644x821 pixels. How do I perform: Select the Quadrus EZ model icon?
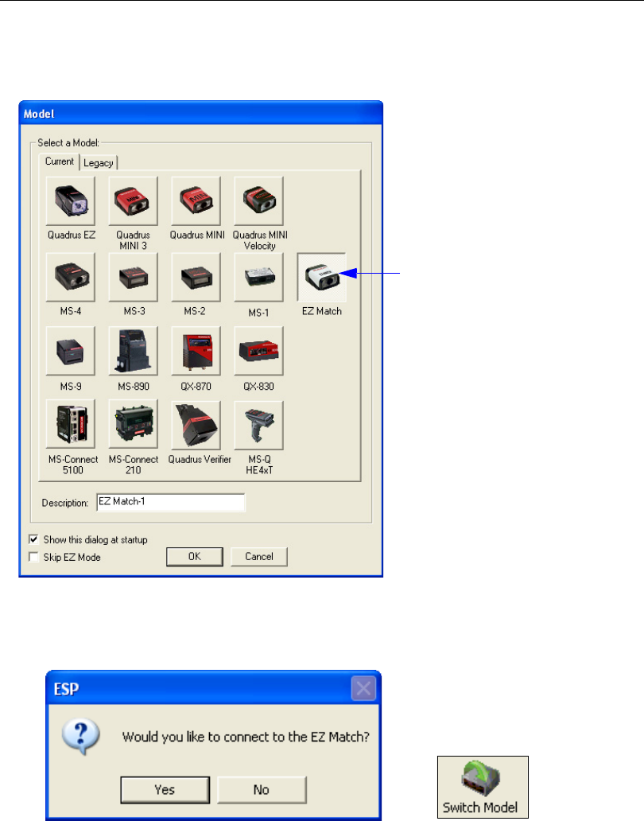coord(71,201)
